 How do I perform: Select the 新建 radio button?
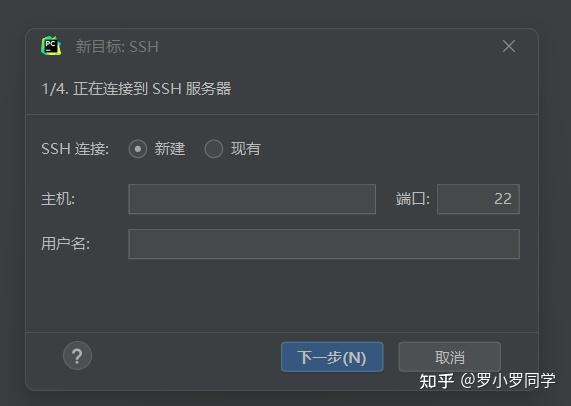138,149
